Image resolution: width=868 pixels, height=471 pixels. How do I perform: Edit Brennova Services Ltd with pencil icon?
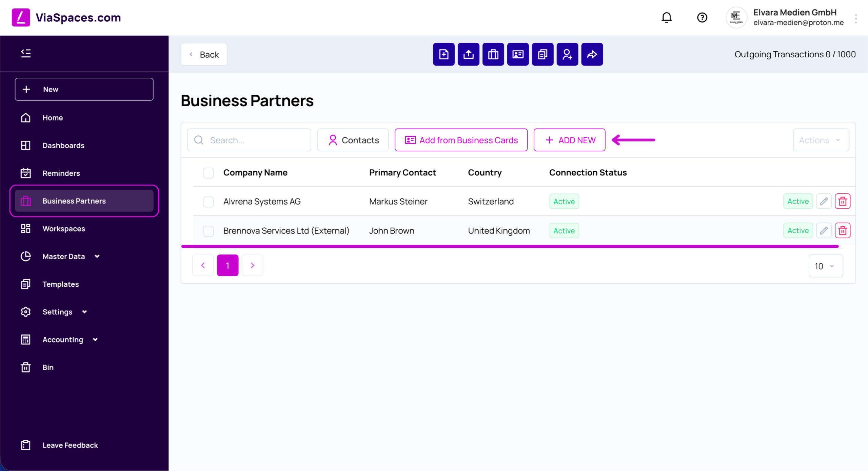(824, 230)
